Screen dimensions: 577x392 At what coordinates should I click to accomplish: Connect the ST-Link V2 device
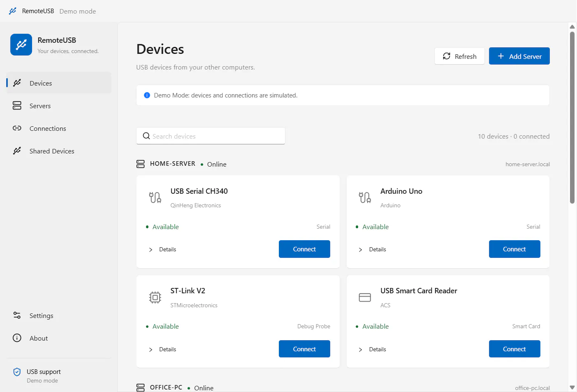coord(304,349)
